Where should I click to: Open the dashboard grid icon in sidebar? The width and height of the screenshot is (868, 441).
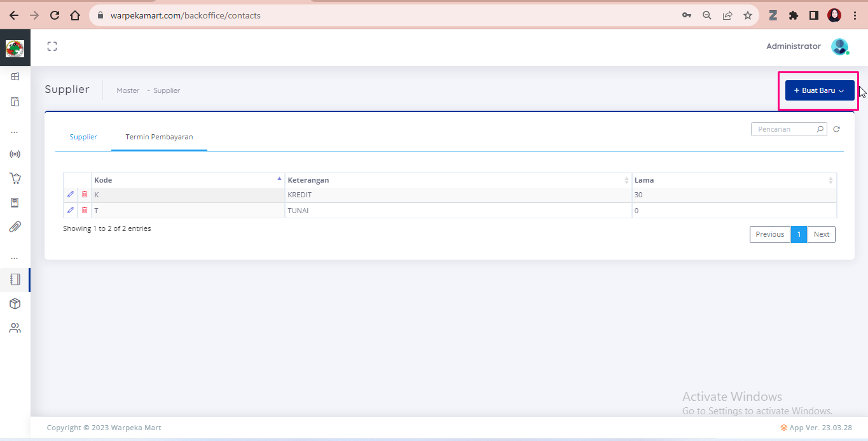(15, 76)
